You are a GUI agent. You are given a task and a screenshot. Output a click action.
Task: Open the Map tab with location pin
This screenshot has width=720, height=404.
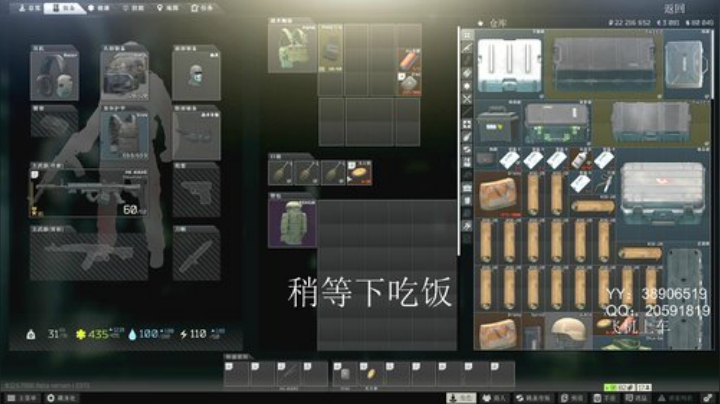pyautogui.click(x=168, y=8)
